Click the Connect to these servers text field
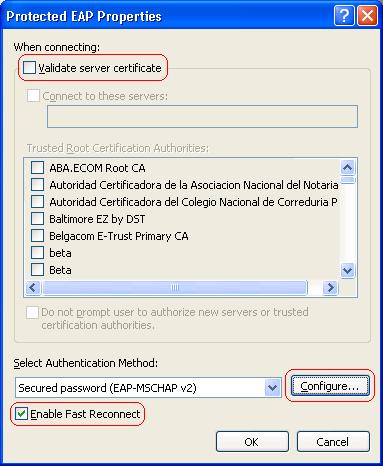Viewport: 383px width, 466px height. tap(202, 116)
